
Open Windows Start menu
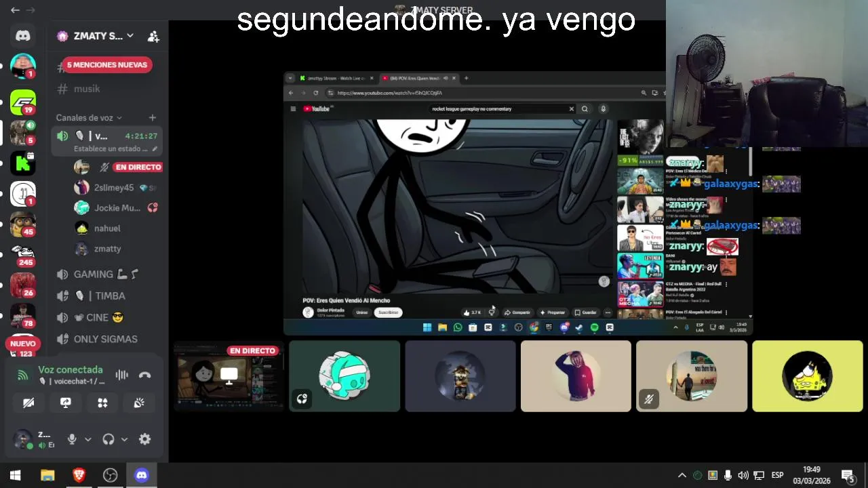(16, 476)
